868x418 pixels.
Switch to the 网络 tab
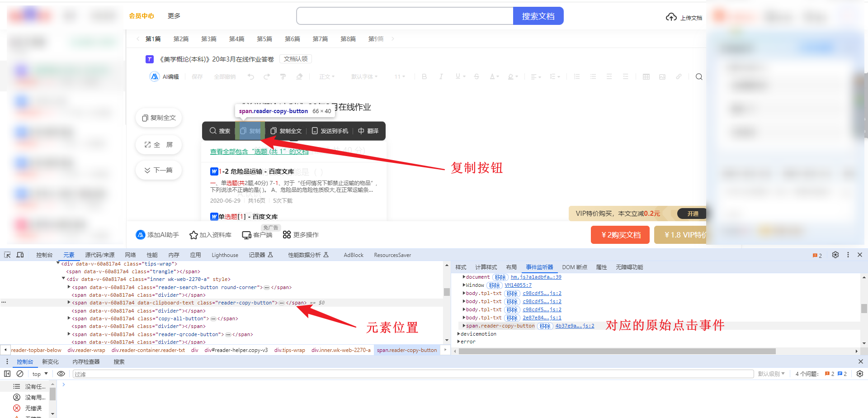point(130,255)
